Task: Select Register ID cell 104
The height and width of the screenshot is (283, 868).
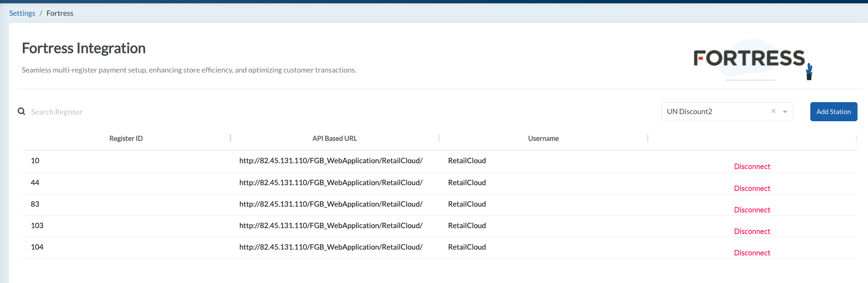Action: tap(37, 247)
